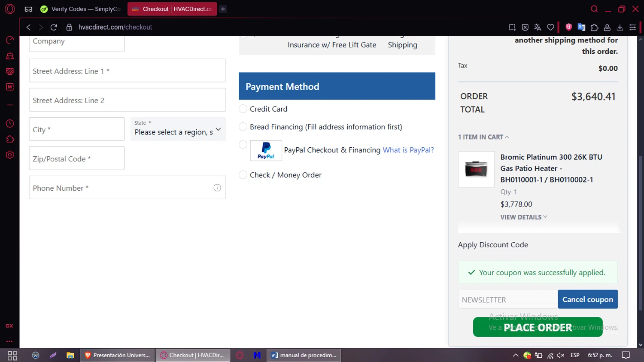
Task: Switch to the Verify Codes SimplyCodes tab
Action: pyautogui.click(x=81, y=9)
